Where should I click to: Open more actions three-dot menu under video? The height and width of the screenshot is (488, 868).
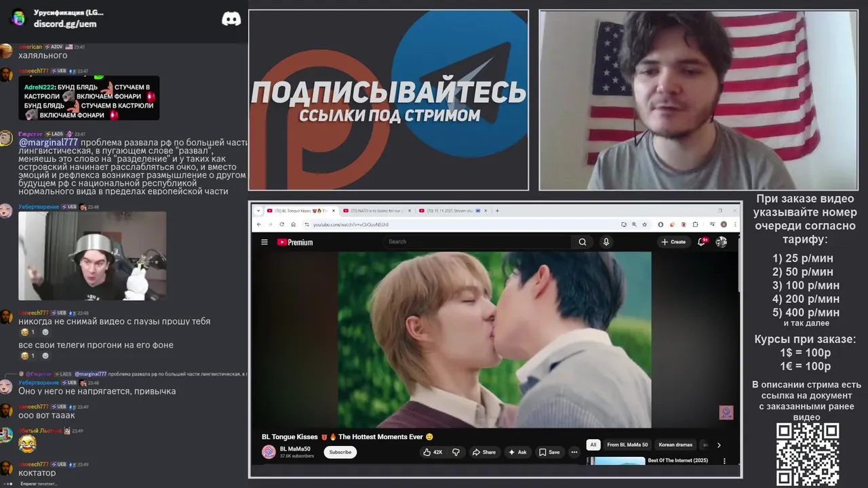[x=574, y=452]
